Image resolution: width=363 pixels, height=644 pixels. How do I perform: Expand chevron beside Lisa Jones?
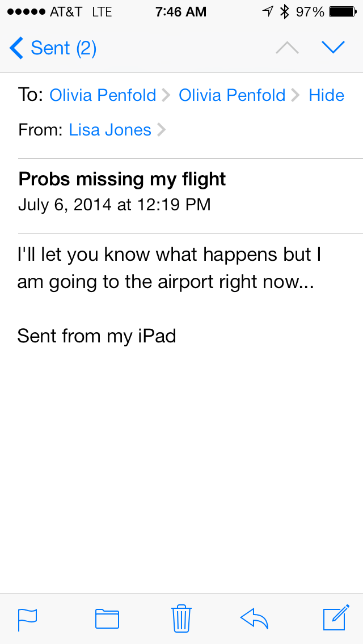162,130
